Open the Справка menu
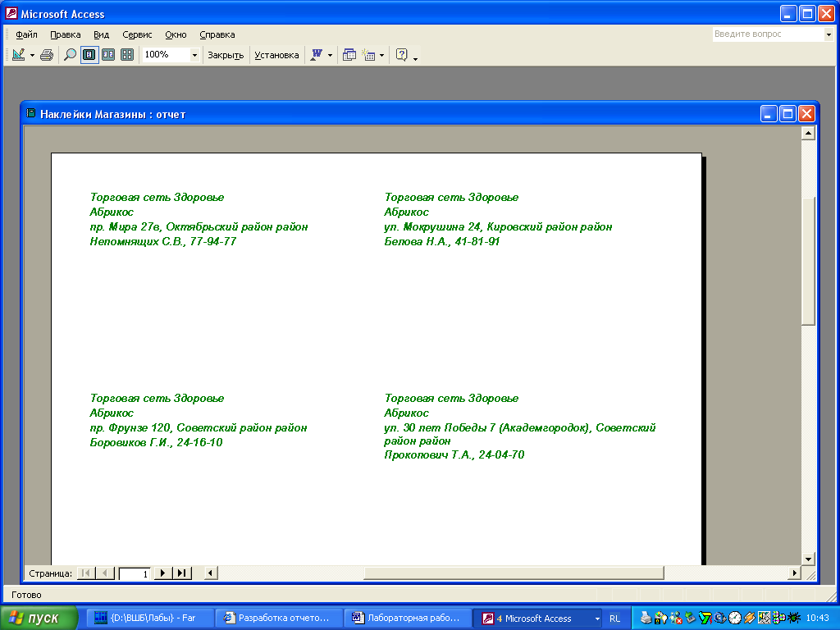840x630 pixels. point(217,34)
